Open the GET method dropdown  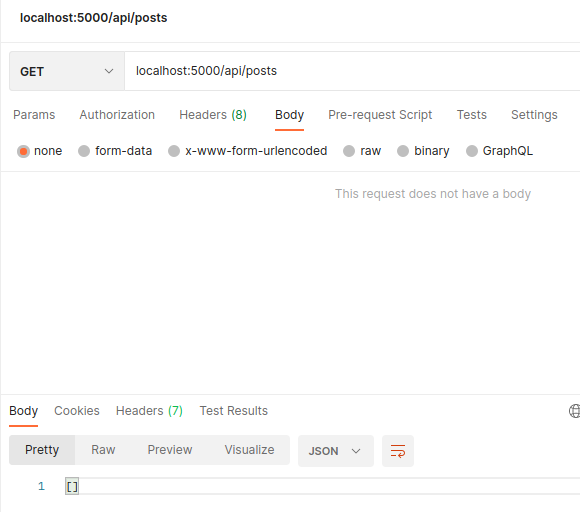(x=67, y=71)
